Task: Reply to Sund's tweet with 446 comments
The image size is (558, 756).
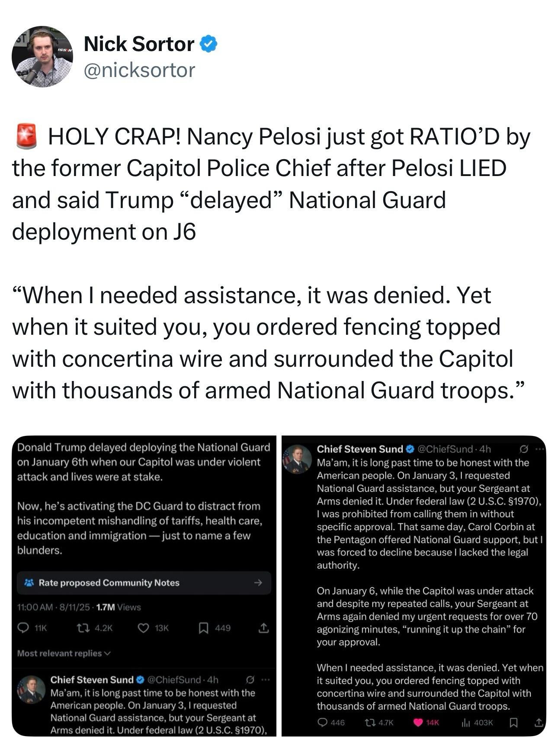Action: click(x=323, y=722)
